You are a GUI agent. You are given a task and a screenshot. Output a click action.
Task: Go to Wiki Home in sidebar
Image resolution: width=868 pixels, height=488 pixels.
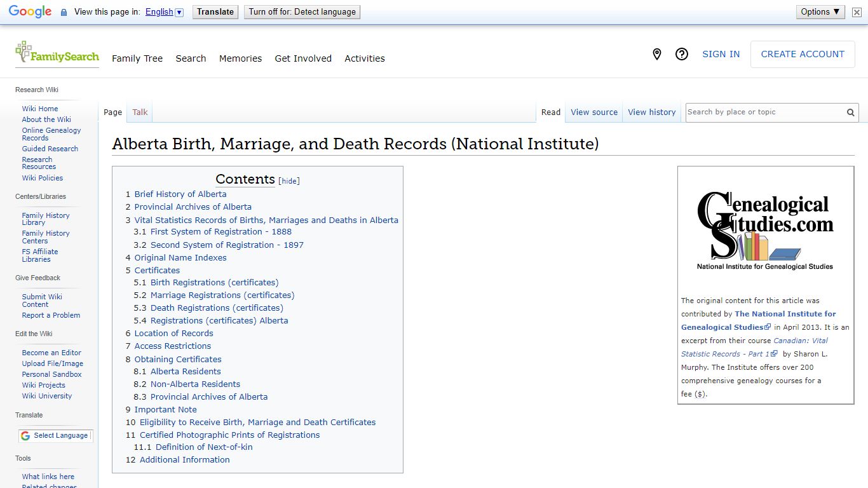point(40,109)
